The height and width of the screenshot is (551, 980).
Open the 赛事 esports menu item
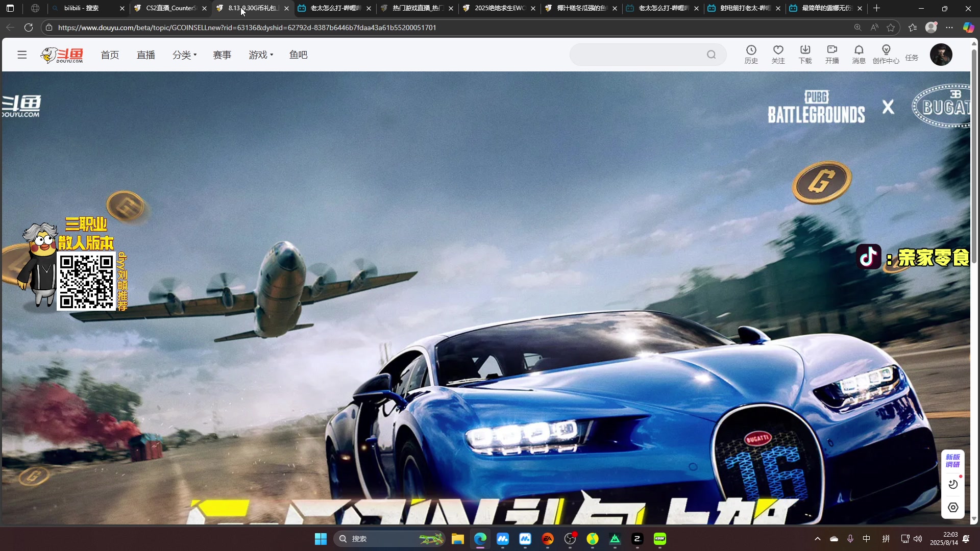(x=222, y=55)
